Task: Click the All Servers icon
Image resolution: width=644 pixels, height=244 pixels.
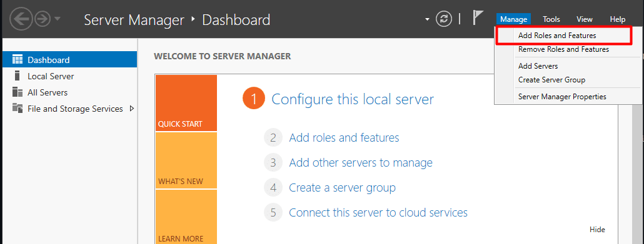Action: (18, 92)
